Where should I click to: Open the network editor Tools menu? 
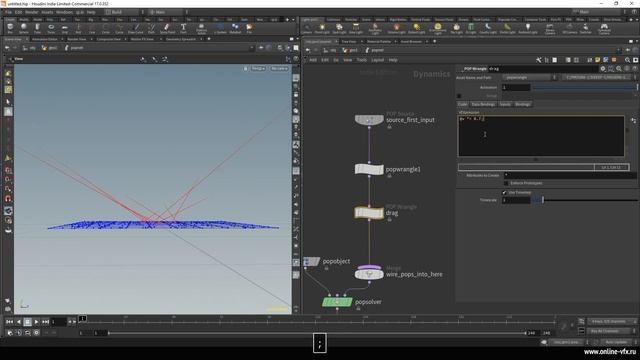tap(362, 60)
